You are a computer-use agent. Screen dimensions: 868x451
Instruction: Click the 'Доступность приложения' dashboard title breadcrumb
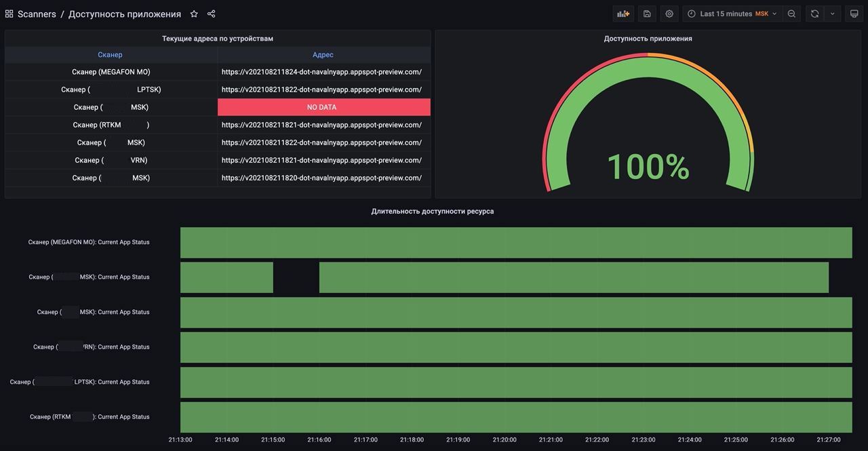(x=125, y=14)
